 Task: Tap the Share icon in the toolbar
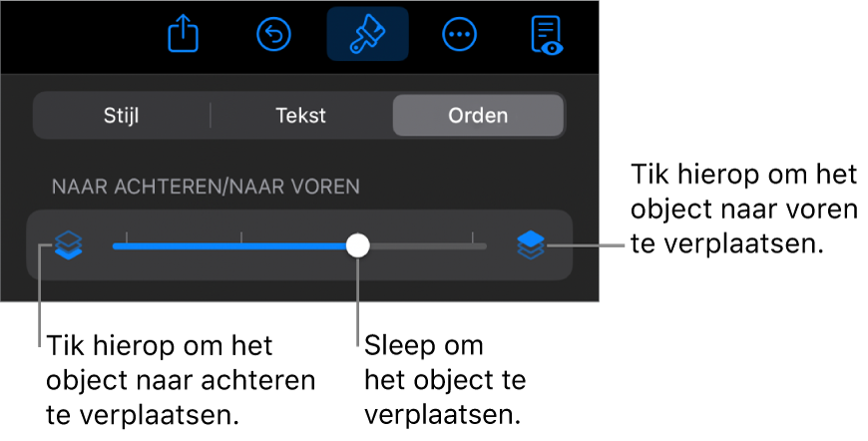pos(184,34)
